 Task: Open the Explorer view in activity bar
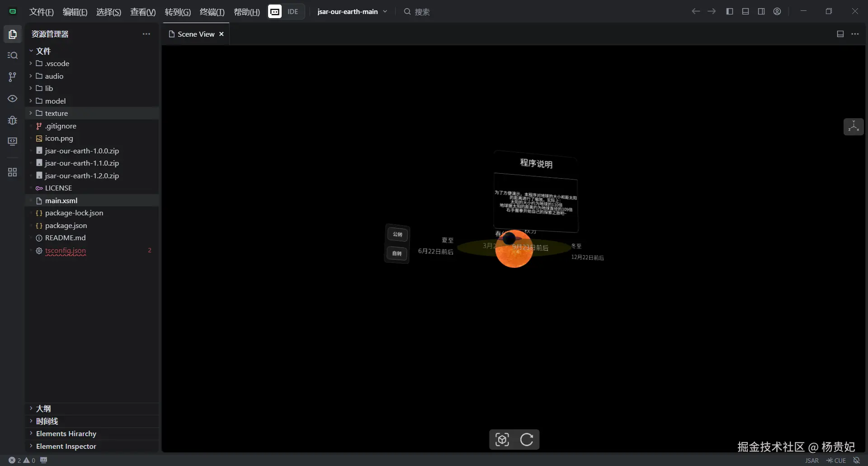pyautogui.click(x=13, y=34)
